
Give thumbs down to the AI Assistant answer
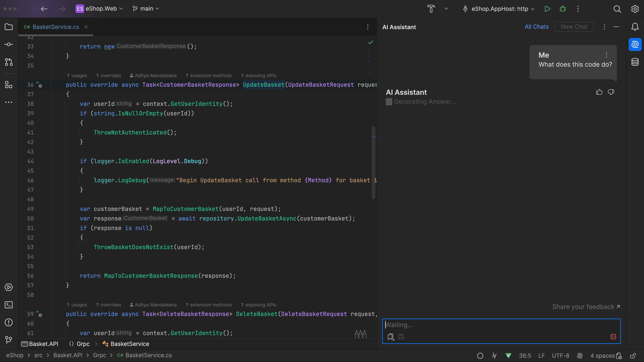pyautogui.click(x=611, y=92)
